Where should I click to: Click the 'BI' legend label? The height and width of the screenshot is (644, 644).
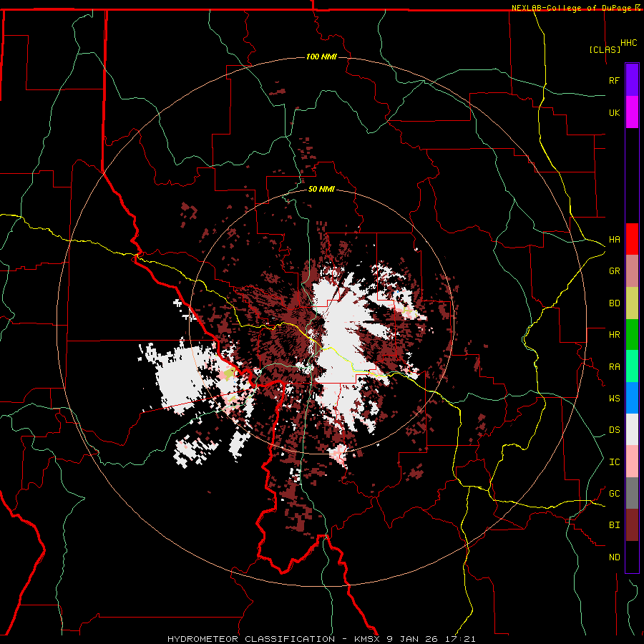tap(614, 525)
